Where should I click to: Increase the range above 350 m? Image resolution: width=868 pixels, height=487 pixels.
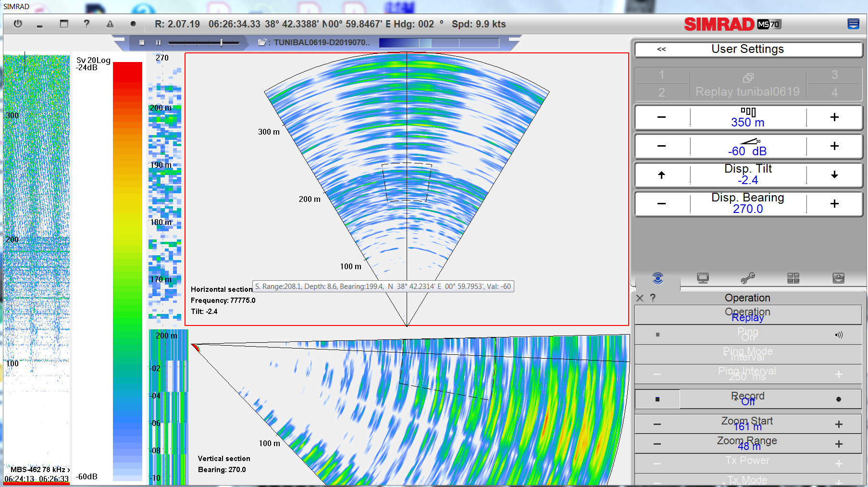click(834, 117)
